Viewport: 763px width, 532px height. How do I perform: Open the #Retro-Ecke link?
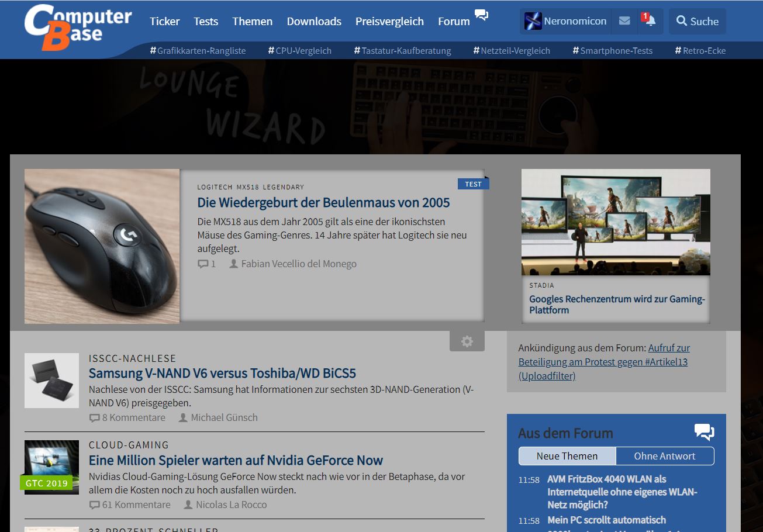click(700, 51)
